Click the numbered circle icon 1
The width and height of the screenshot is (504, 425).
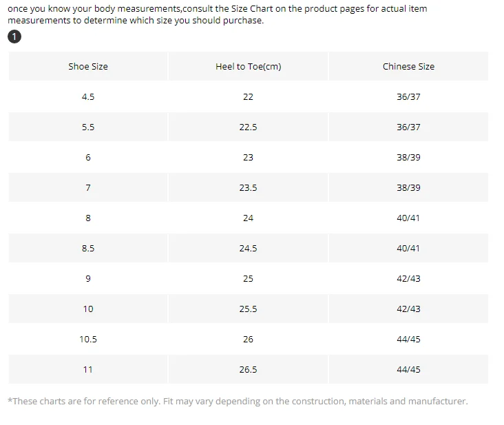(14, 37)
